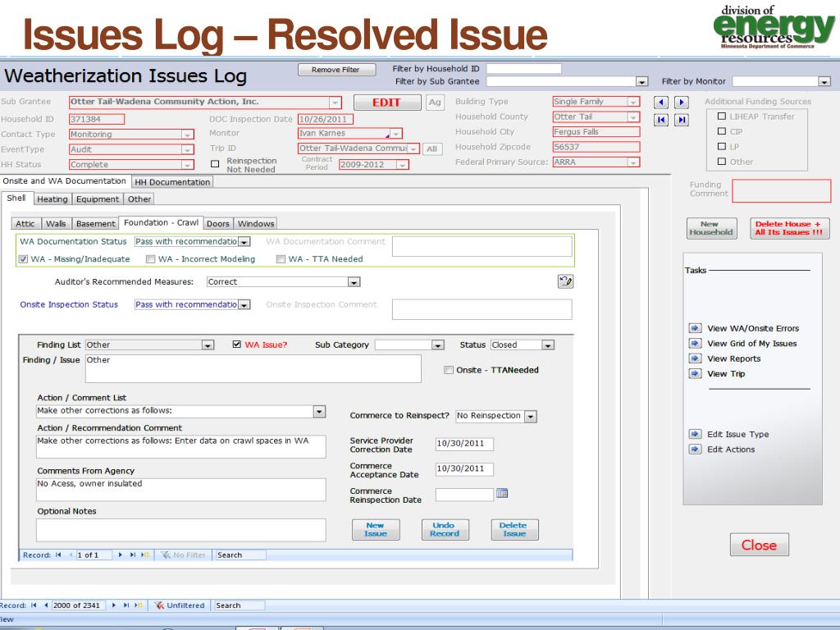The image size is (840, 630).
Task: Go to the next household record arrow
Action: pyautogui.click(x=680, y=103)
